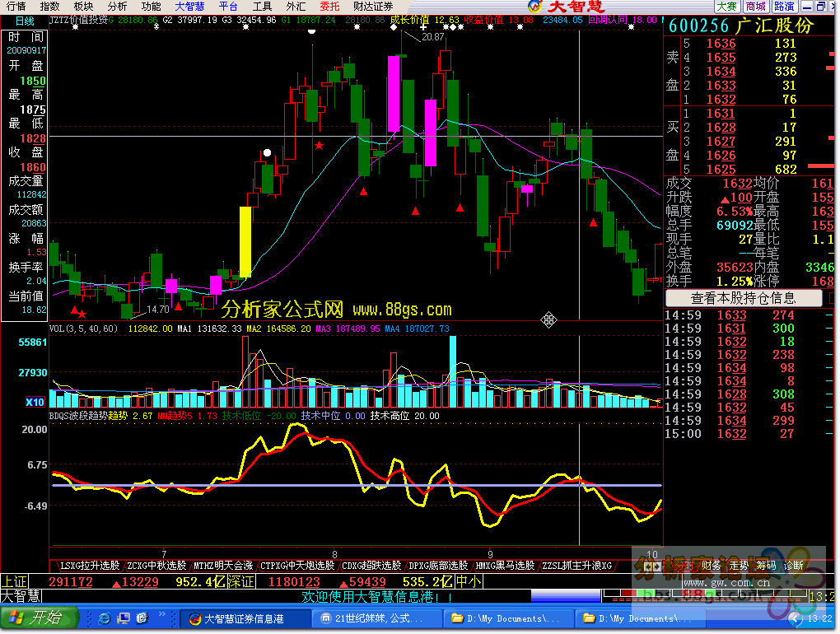Open the 分析 menu
The height and width of the screenshot is (634, 840).
tap(117, 7)
